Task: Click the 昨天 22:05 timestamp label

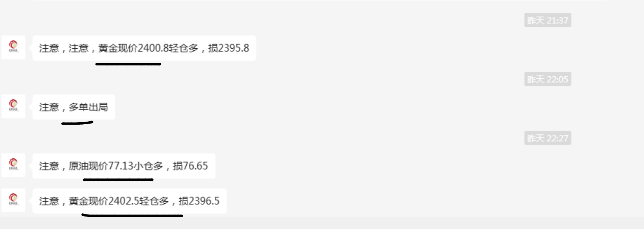Action: point(547,79)
